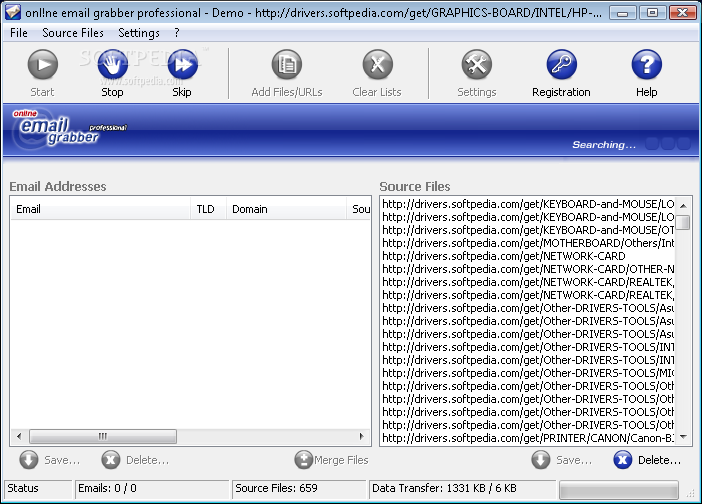Viewport: 702px width, 504px height.
Task: Click the Sou column header
Action: point(359,209)
